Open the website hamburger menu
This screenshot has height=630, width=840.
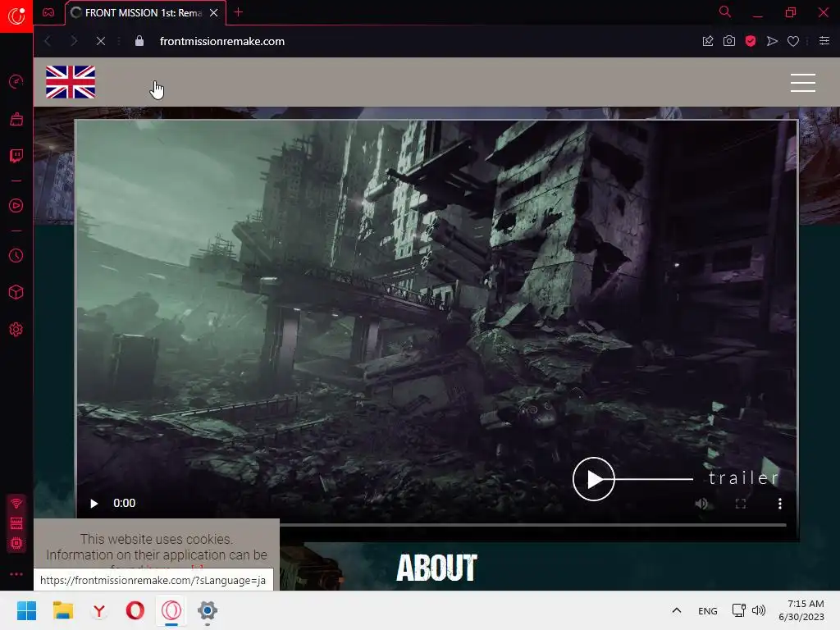coord(802,83)
